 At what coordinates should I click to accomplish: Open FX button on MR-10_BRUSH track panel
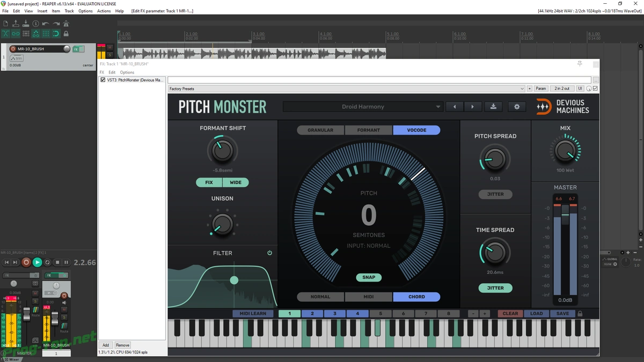click(76, 49)
